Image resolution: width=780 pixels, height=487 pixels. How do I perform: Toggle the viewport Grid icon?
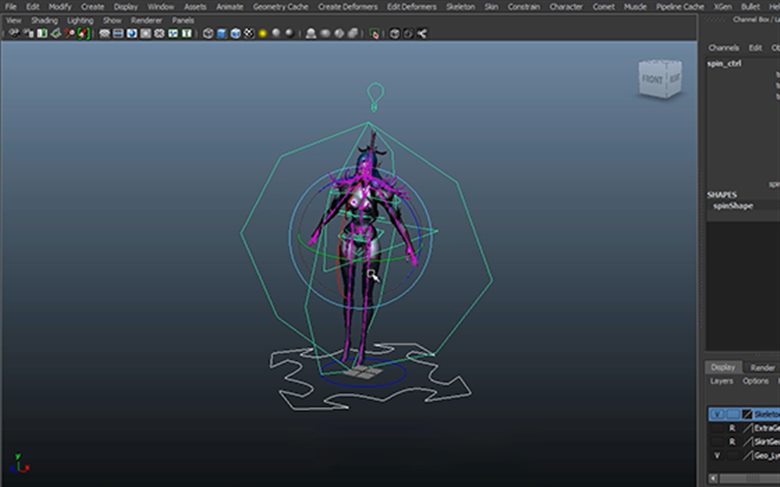[104, 33]
